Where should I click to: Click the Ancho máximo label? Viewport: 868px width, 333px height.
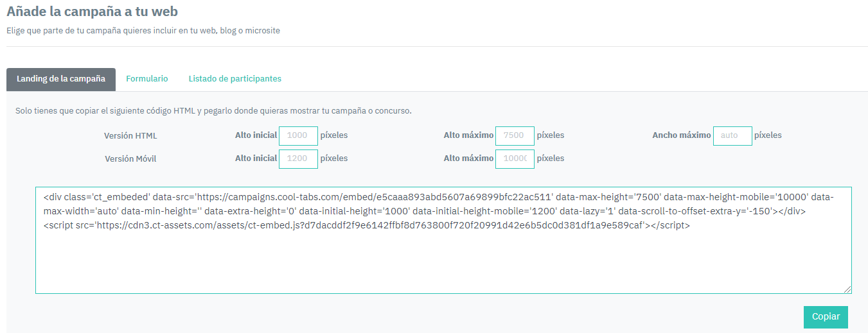coord(681,135)
